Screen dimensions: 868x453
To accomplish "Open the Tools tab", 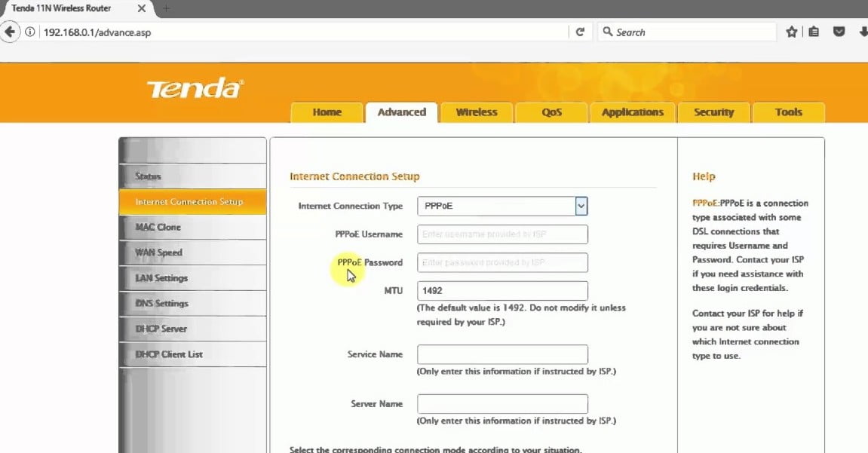I will tap(789, 112).
